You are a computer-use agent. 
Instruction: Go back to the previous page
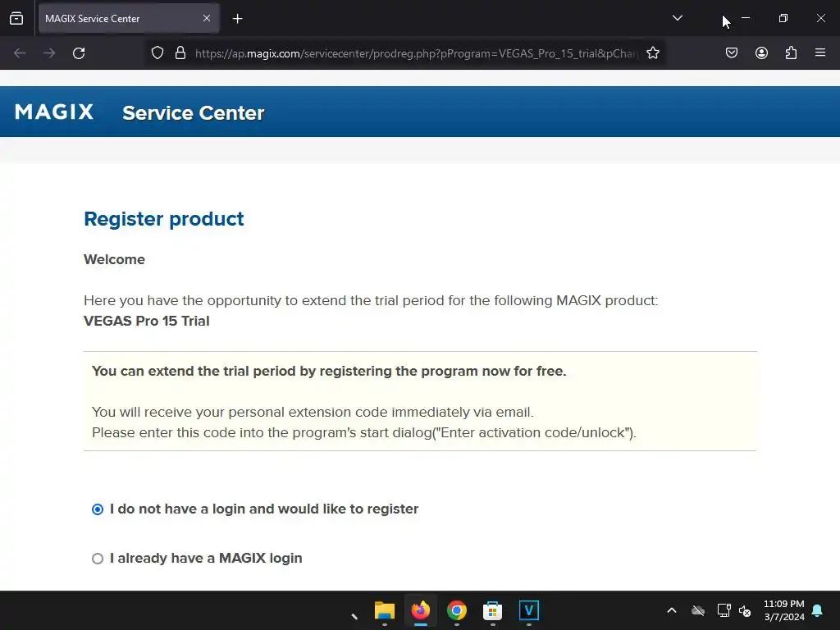[x=20, y=53]
